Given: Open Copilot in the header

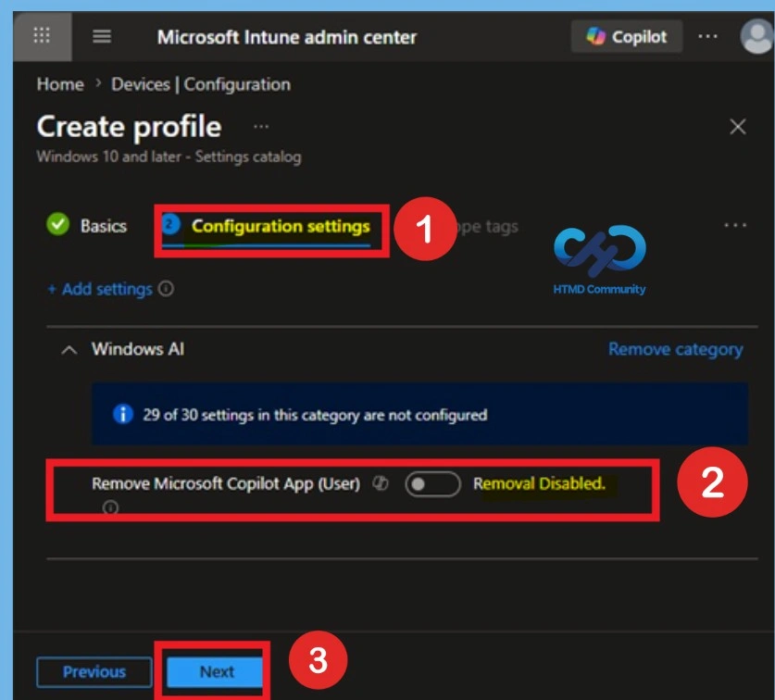Looking at the screenshot, I should point(627,37).
